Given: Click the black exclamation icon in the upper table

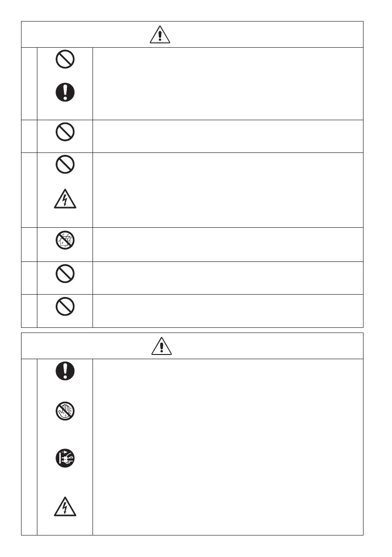Looking at the screenshot, I should [x=65, y=92].
